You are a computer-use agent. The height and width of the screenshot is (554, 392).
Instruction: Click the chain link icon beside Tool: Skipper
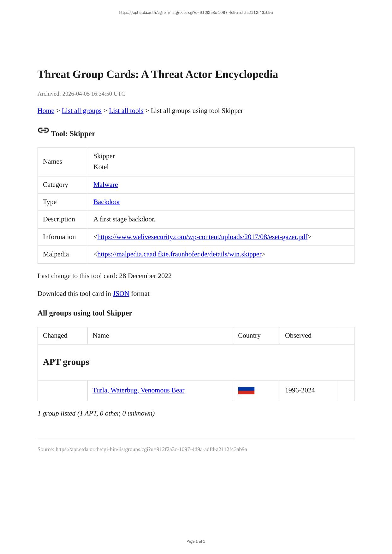click(43, 130)
